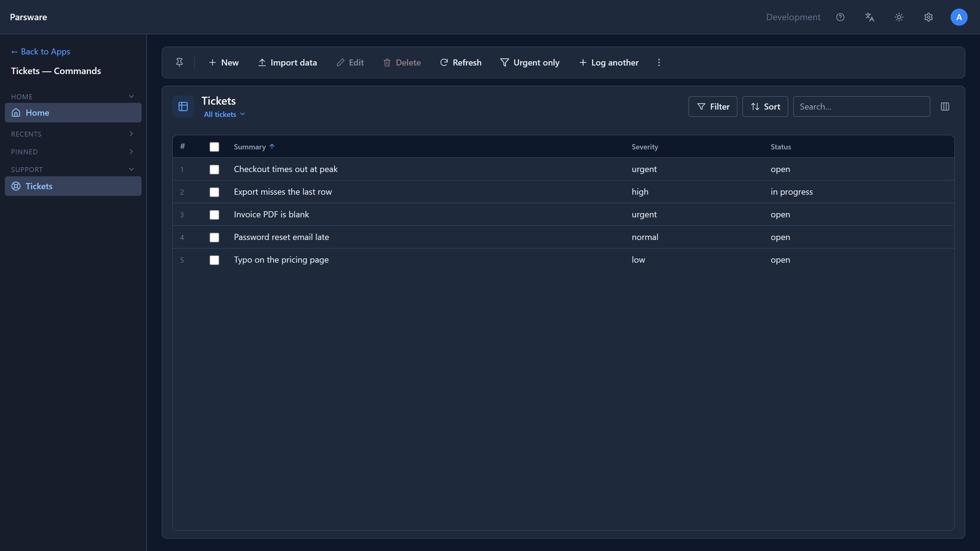Viewport: 980px width, 551px height.
Task: Check the Typo on the pricing page row
Action: coord(214,260)
